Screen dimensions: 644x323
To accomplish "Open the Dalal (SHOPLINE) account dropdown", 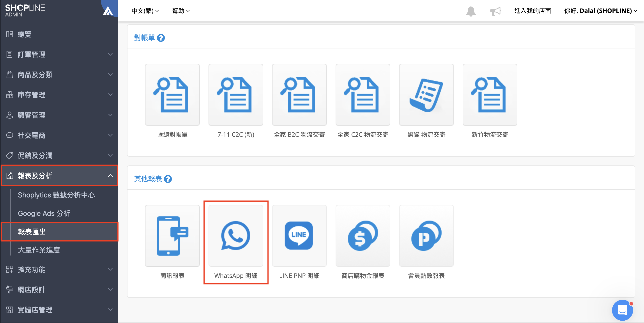I will (x=600, y=11).
